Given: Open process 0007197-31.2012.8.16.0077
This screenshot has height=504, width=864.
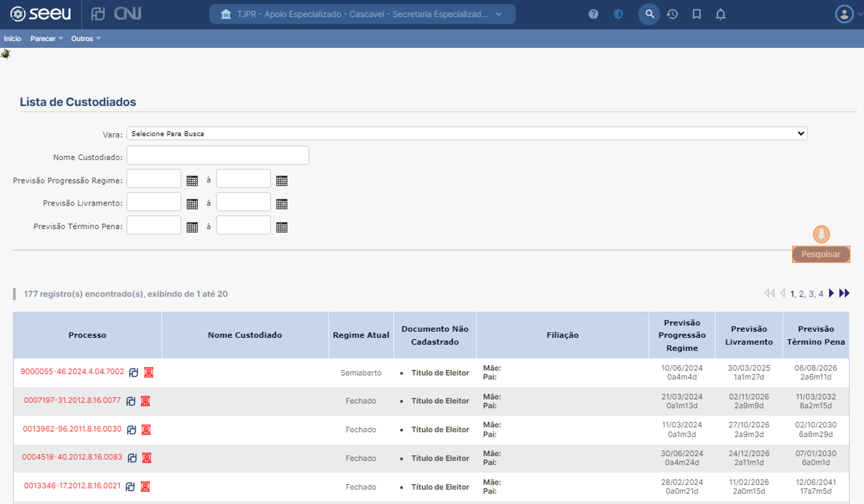Looking at the screenshot, I should coord(72,400).
